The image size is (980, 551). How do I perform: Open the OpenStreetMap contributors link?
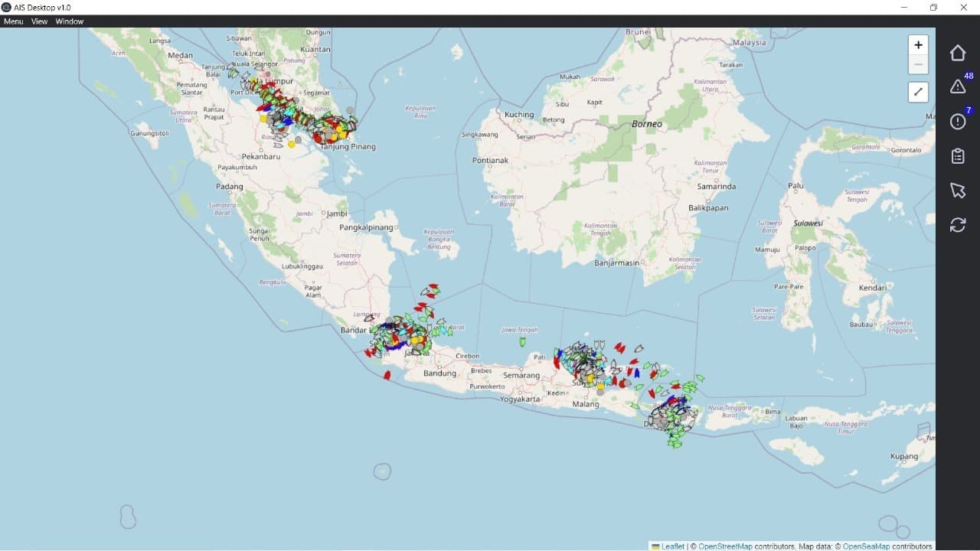point(725,546)
